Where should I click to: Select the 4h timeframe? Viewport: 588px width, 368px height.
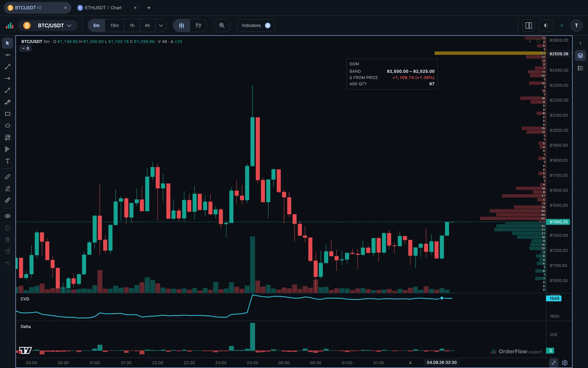pyautogui.click(x=147, y=25)
